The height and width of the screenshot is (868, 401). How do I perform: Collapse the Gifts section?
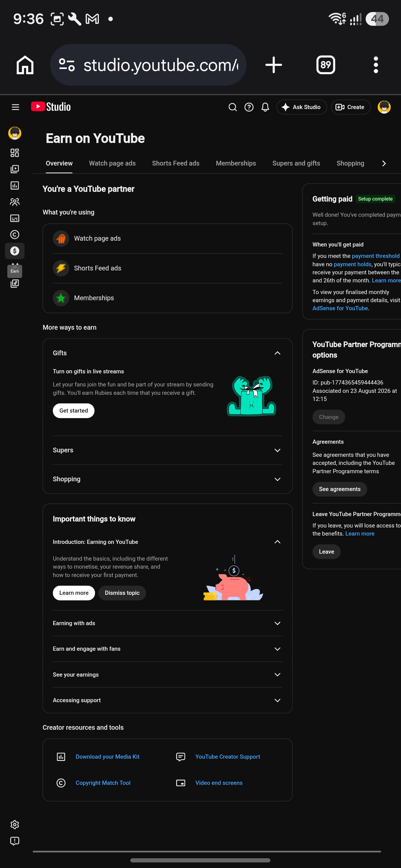pyautogui.click(x=277, y=353)
